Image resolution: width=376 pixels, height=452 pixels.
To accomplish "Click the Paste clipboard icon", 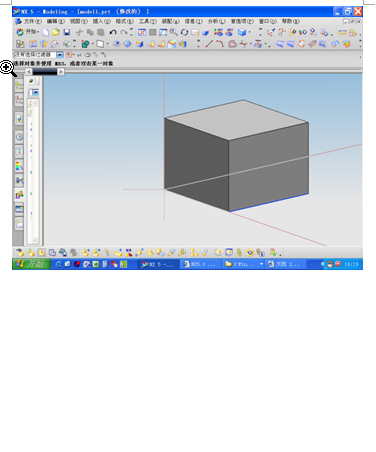I will click(101, 32).
